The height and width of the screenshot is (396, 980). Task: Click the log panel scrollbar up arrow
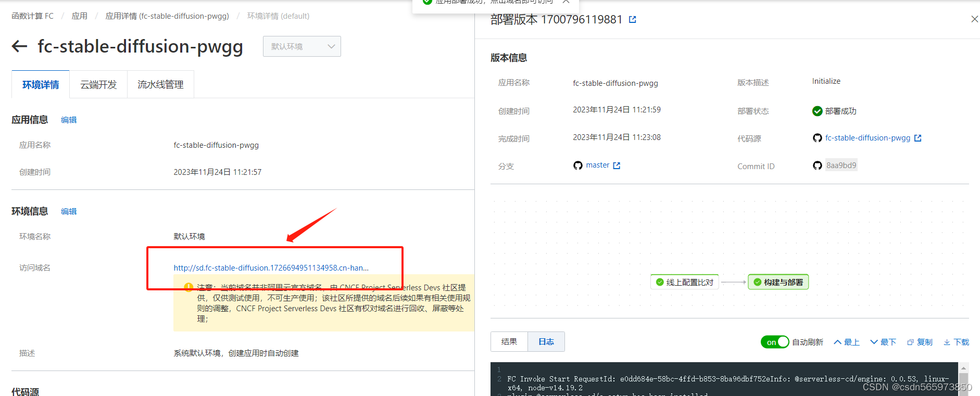point(964,368)
